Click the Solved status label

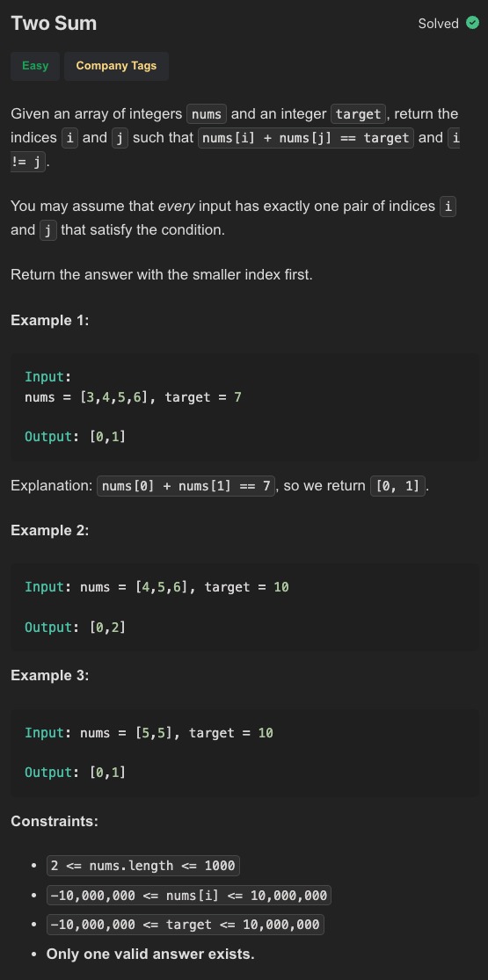pyautogui.click(x=439, y=24)
